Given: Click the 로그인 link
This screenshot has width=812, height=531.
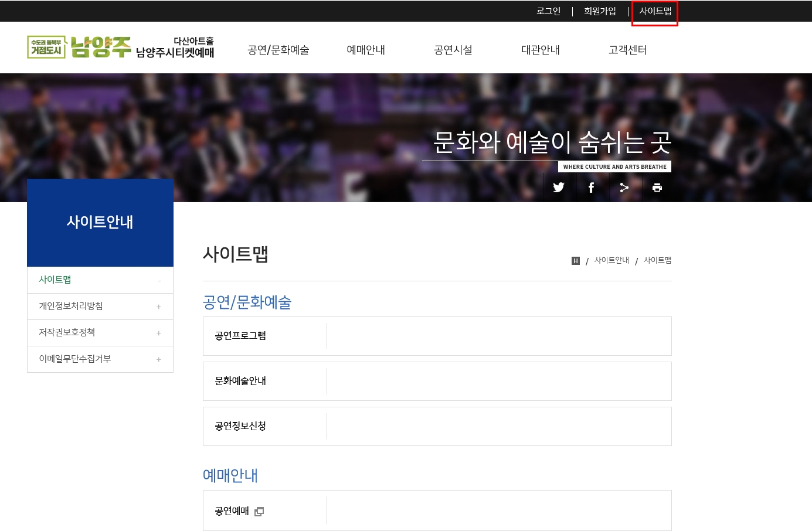Looking at the screenshot, I should pos(548,11).
